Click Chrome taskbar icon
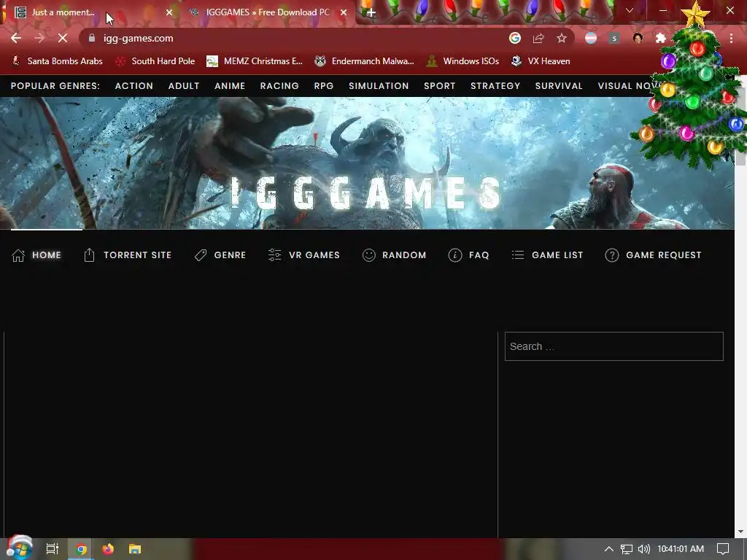This screenshot has width=747, height=560. click(x=81, y=549)
